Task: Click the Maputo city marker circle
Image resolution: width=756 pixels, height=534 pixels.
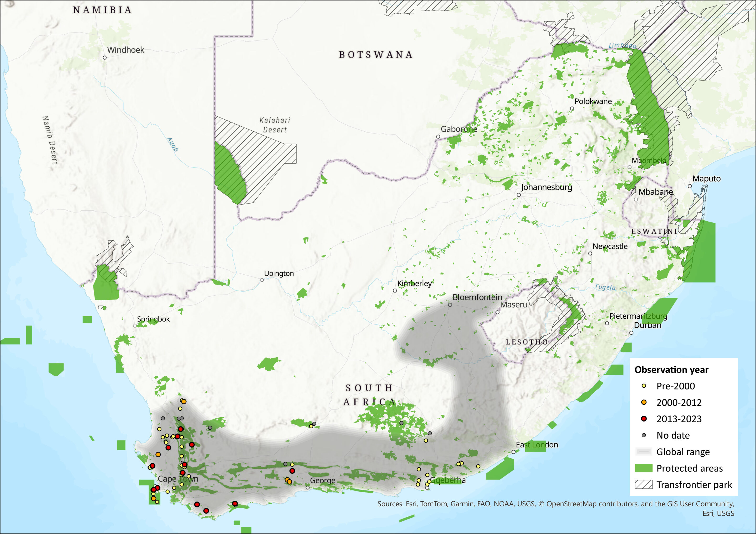Action: [x=690, y=186]
